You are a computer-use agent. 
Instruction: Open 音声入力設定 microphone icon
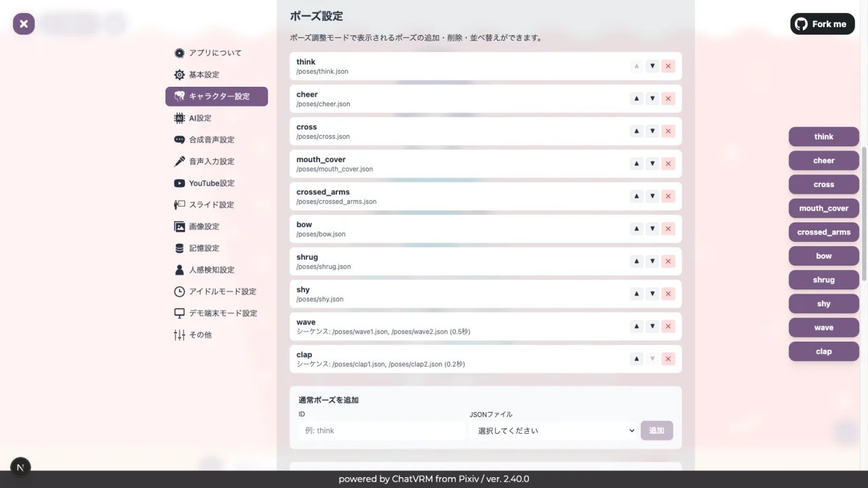(179, 161)
